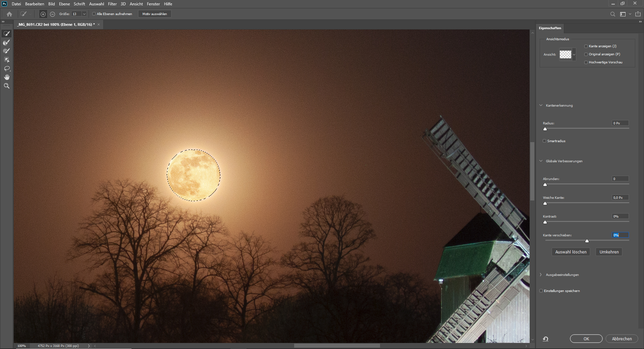Viewport: 644px width, 349px height.
Task: Close the _MG_8691.CR2 document tab
Action: (x=99, y=24)
